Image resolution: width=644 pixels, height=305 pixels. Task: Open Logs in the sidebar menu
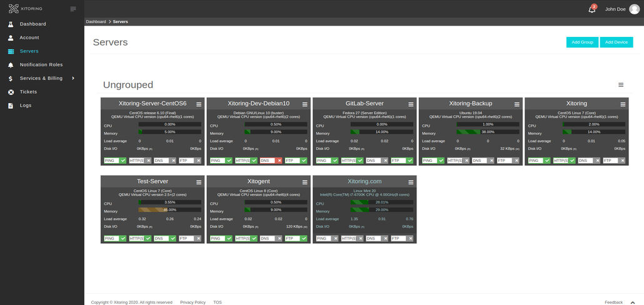pyautogui.click(x=26, y=106)
